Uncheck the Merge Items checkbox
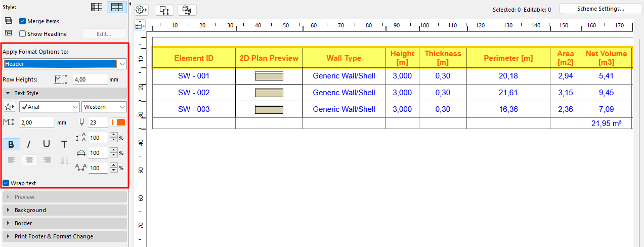 click(x=23, y=21)
